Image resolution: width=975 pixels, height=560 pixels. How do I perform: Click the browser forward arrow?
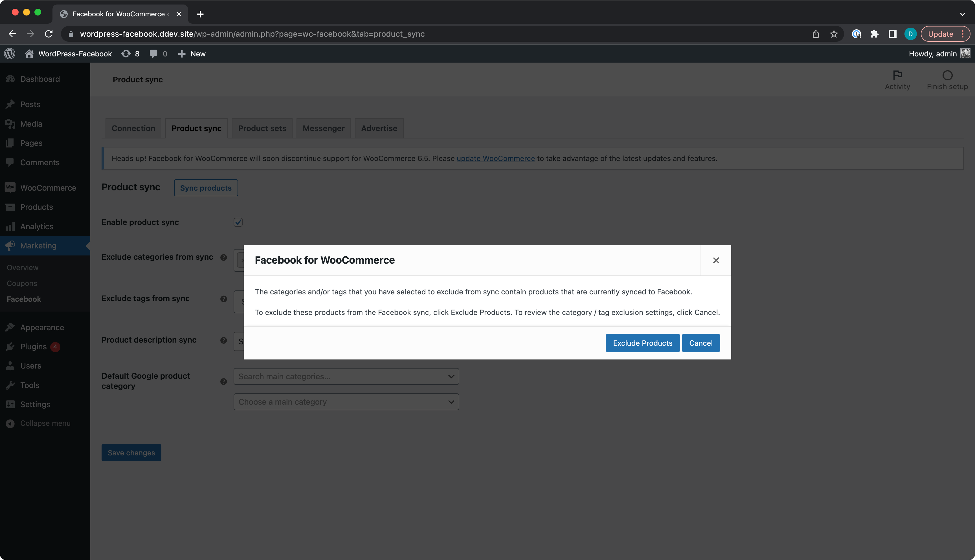30,34
